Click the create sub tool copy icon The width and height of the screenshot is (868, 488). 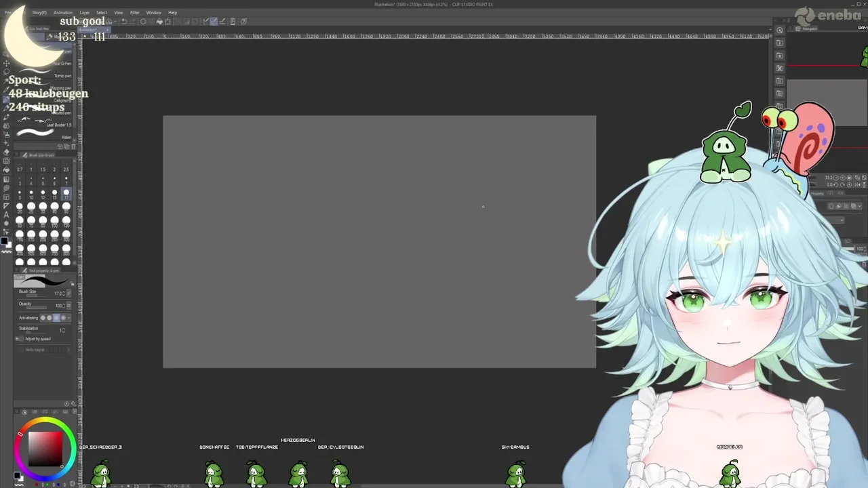pos(66,146)
